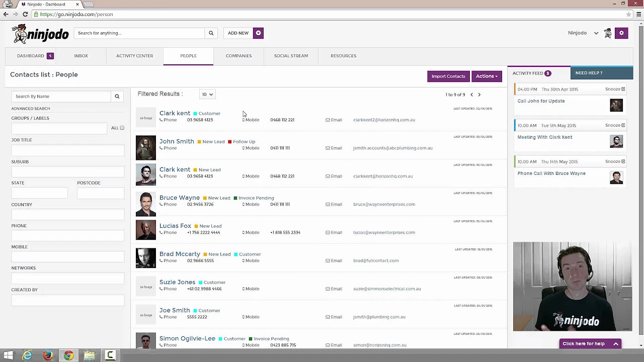Image resolution: width=644 pixels, height=362 pixels.
Task: Click the phone icon for Bruce Wayne
Action: click(x=161, y=205)
